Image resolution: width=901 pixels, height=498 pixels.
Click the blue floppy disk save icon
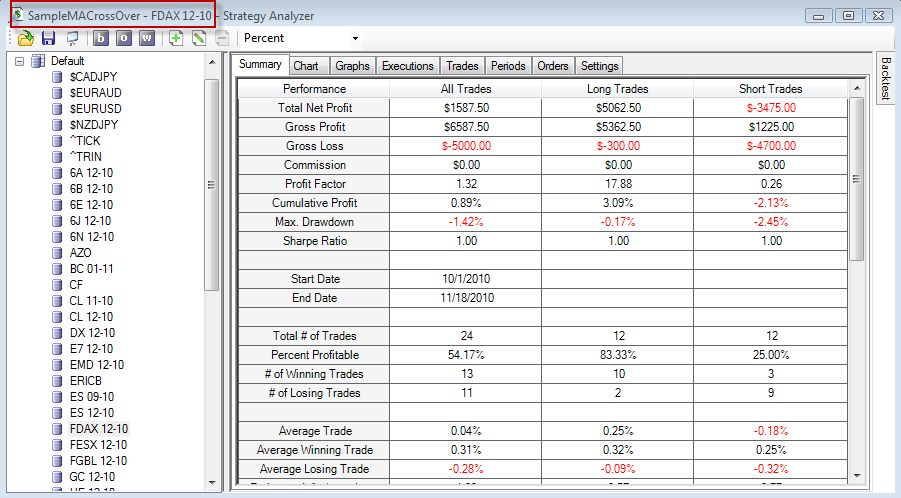(x=48, y=38)
